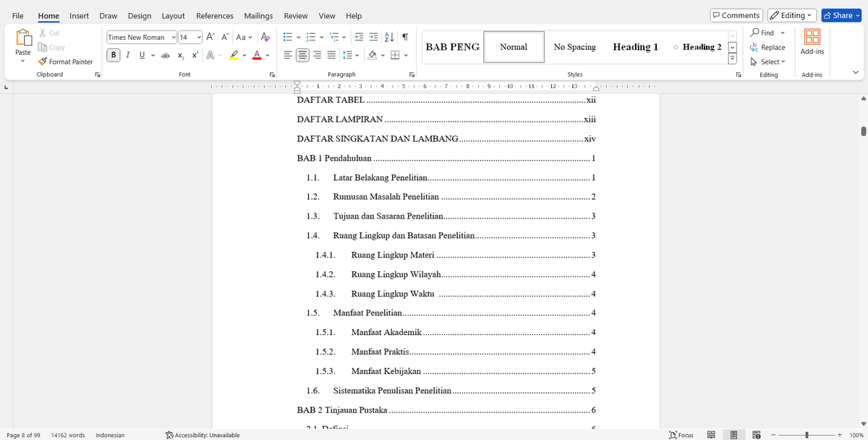The image size is (868, 440).
Task: Open the font color dropdown arrow
Action: coord(268,56)
